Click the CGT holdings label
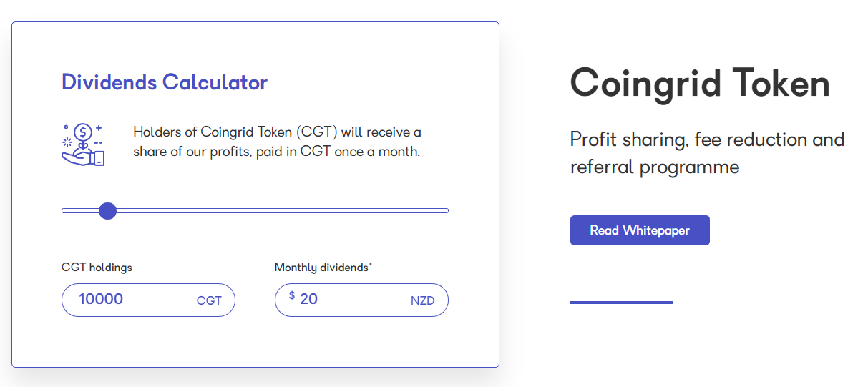 point(97,268)
